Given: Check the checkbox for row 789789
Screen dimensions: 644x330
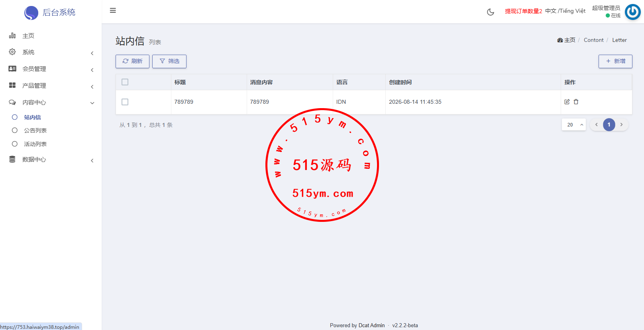Looking at the screenshot, I should point(125,102).
